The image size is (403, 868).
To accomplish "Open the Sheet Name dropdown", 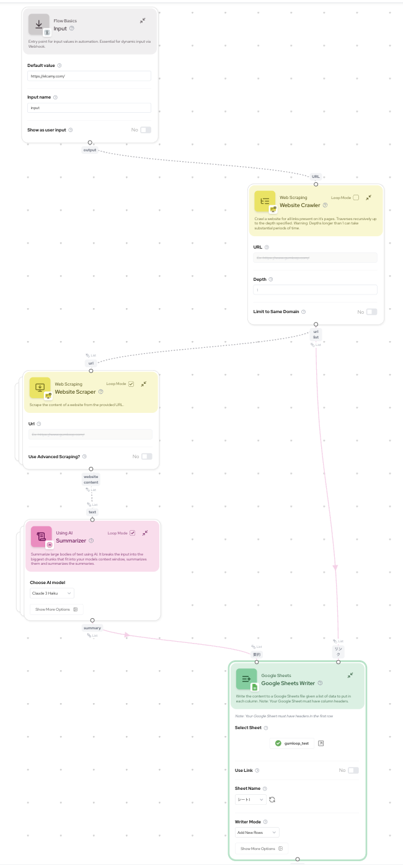I will pyautogui.click(x=250, y=799).
